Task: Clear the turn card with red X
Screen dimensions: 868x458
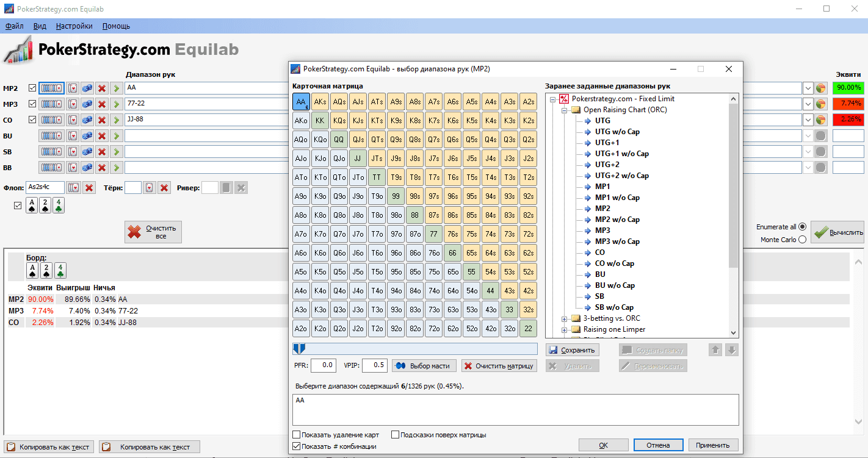Action: (x=164, y=188)
